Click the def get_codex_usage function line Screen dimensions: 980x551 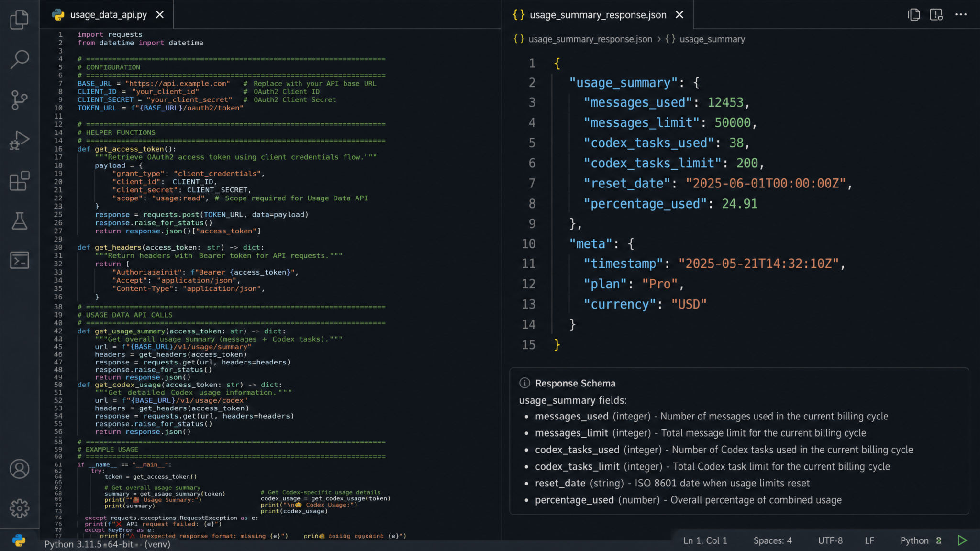(x=180, y=385)
